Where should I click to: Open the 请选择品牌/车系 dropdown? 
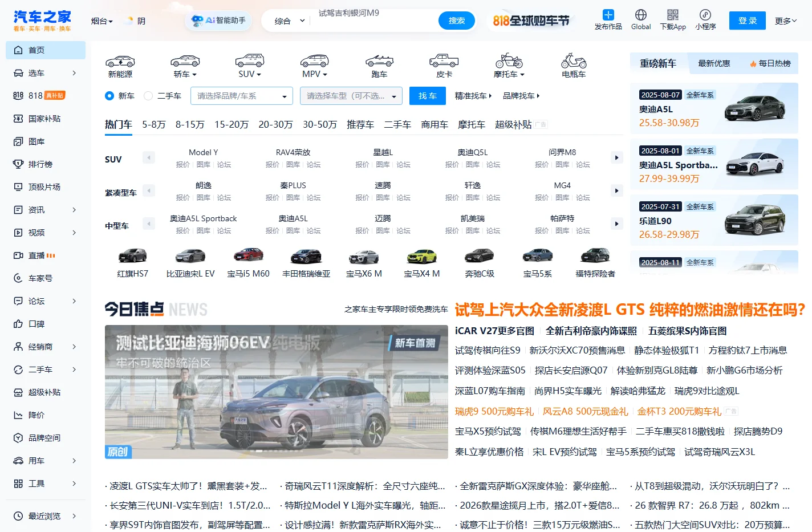pos(242,96)
